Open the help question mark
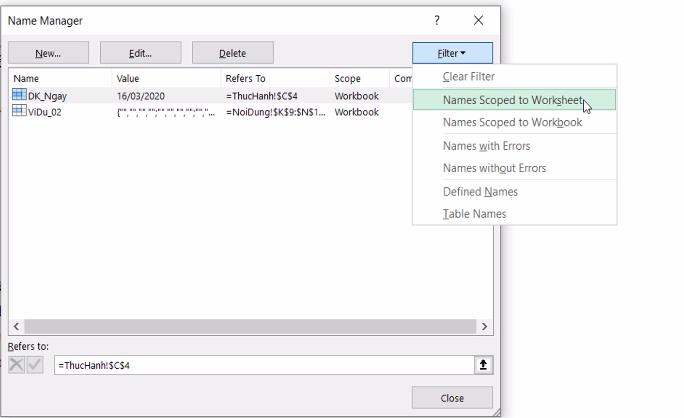 click(437, 21)
